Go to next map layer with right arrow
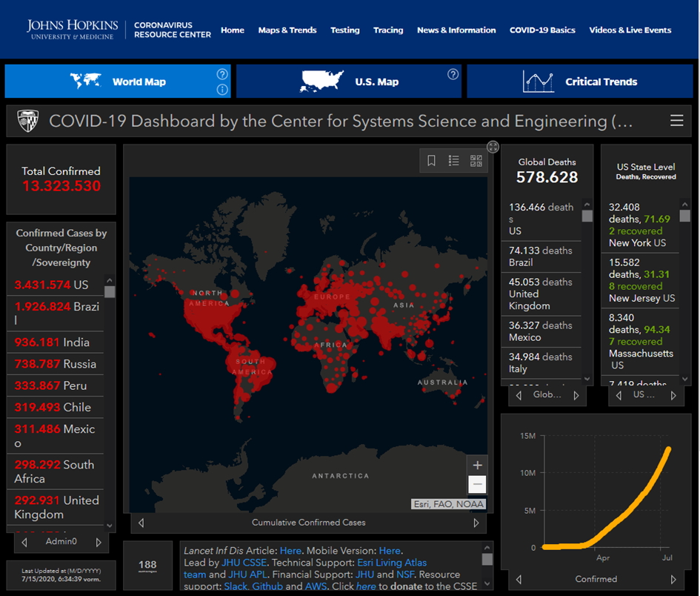 pyautogui.click(x=476, y=523)
